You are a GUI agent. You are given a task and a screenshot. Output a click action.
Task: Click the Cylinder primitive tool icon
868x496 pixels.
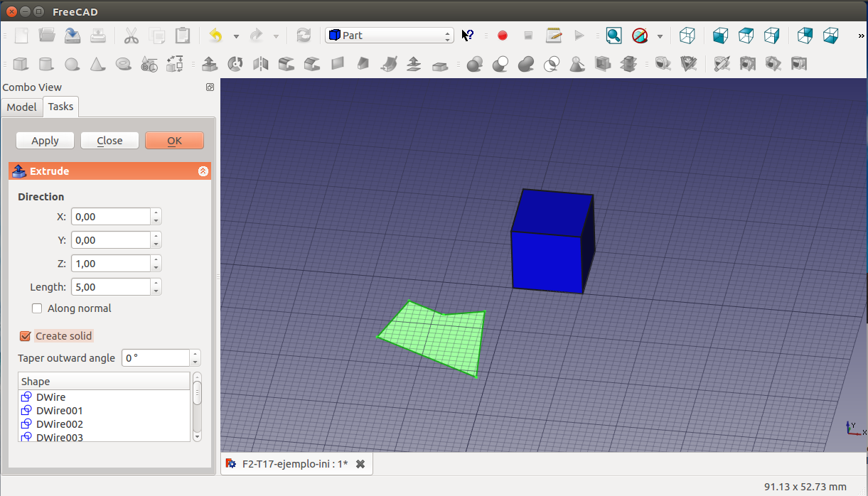(x=46, y=65)
